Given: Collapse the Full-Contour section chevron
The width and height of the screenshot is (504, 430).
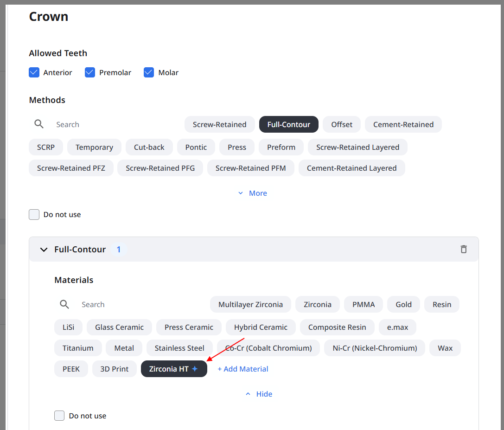Looking at the screenshot, I should click(44, 250).
